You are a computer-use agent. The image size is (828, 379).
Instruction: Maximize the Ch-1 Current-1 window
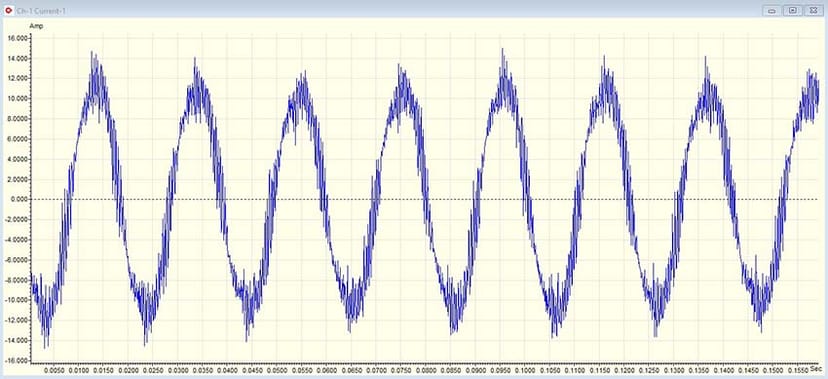pyautogui.click(x=793, y=11)
